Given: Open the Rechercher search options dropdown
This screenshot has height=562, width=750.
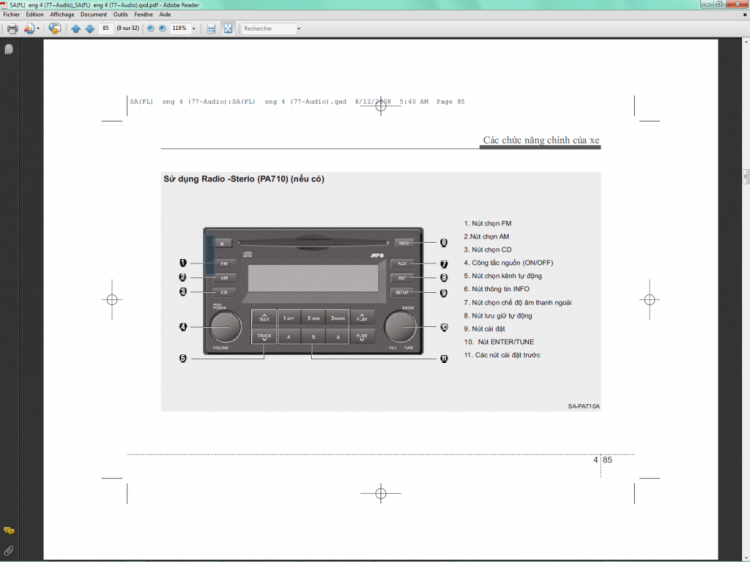Looking at the screenshot, I should [x=299, y=29].
